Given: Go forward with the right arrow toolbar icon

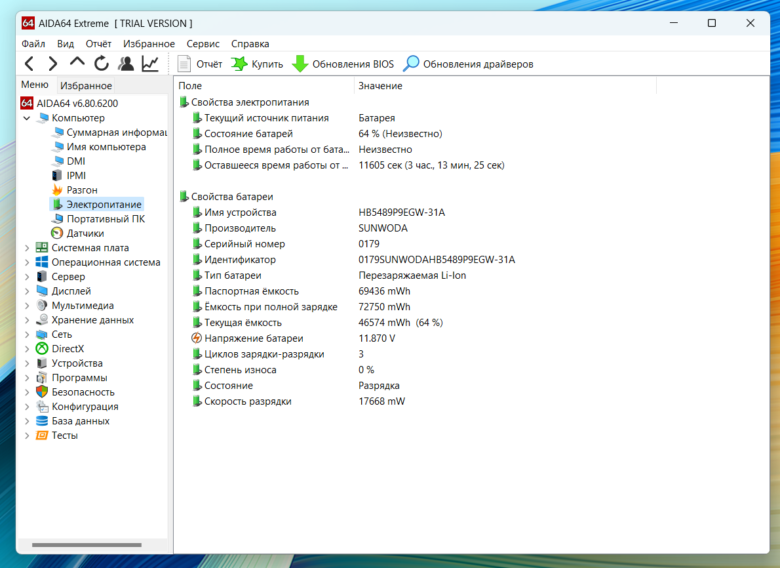Looking at the screenshot, I should (52, 64).
